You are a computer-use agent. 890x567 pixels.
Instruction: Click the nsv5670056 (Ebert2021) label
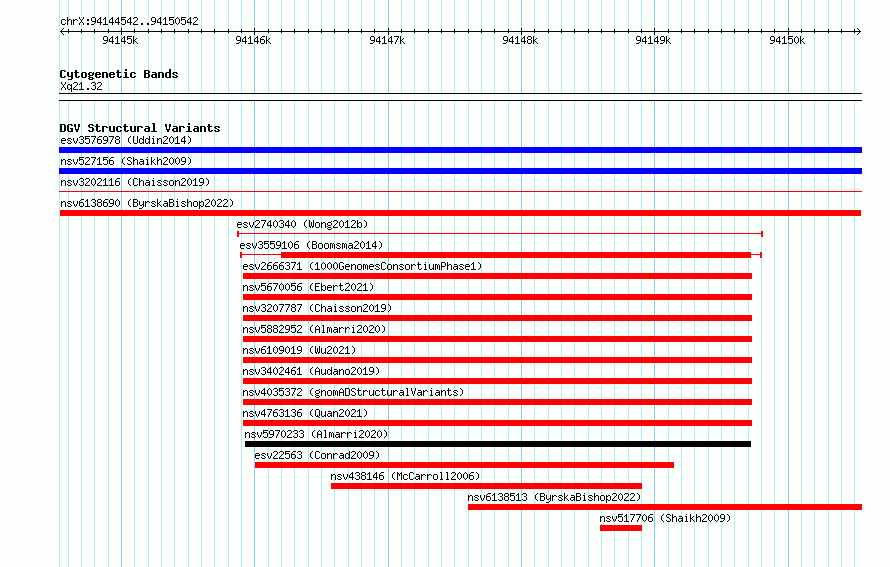click(308, 287)
